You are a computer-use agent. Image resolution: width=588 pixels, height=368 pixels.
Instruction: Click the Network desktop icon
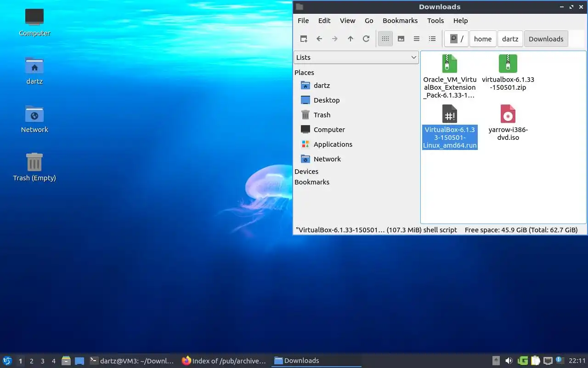pyautogui.click(x=34, y=119)
